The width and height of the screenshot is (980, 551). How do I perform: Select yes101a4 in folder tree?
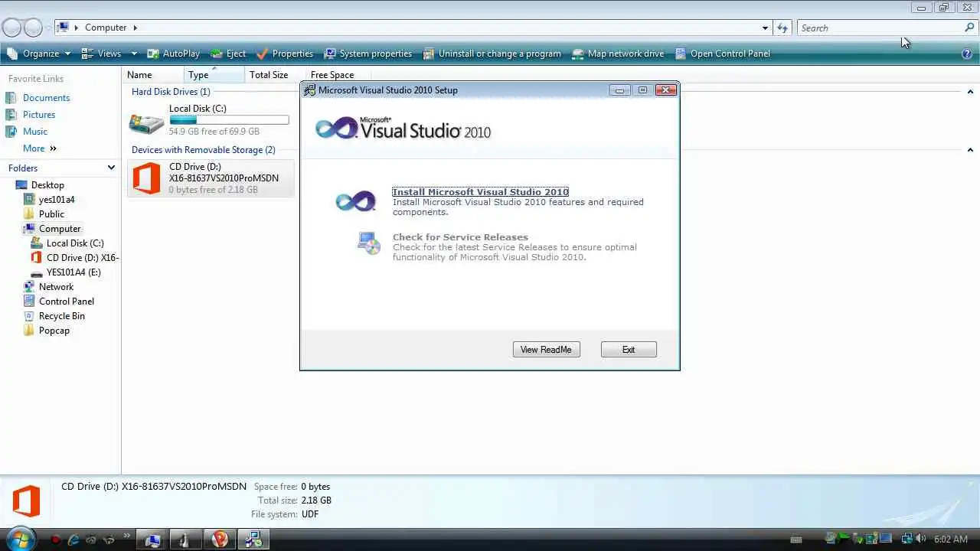point(57,200)
